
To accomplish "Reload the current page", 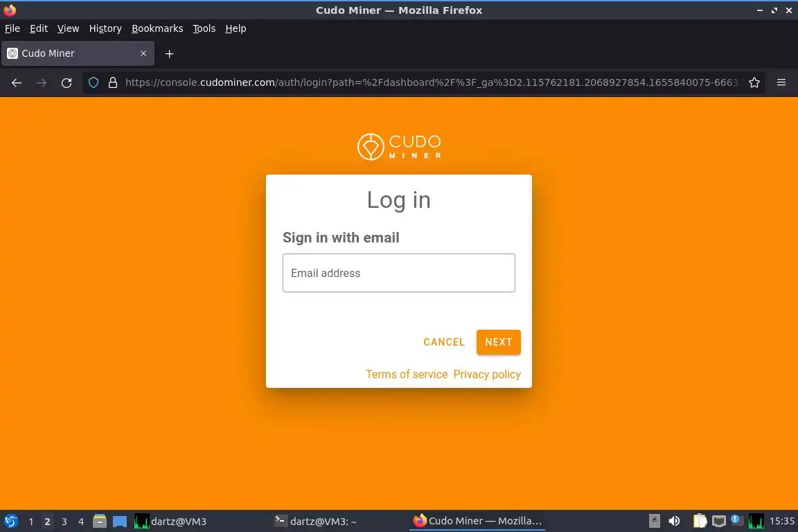I will click(x=66, y=83).
